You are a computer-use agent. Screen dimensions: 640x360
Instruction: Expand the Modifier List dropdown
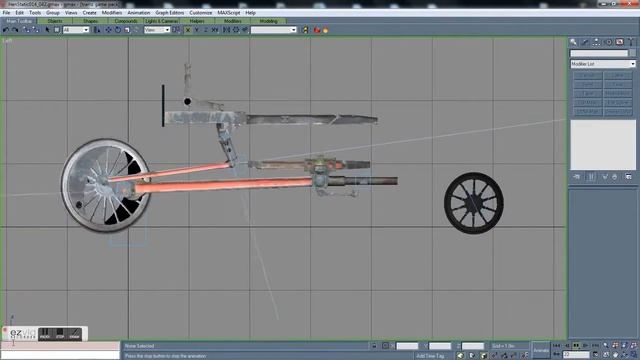pyautogui.click(x=603, y=64)
